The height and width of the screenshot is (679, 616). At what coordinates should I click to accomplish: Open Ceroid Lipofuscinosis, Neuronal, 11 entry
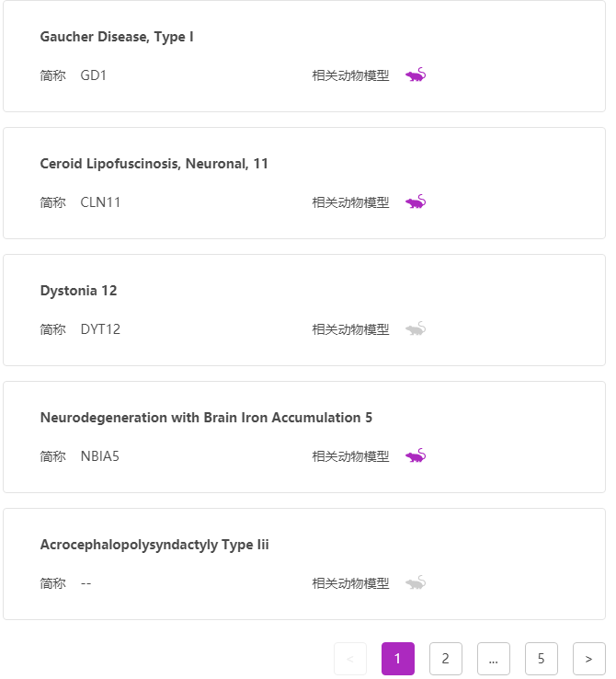click(x=154, y=164)
